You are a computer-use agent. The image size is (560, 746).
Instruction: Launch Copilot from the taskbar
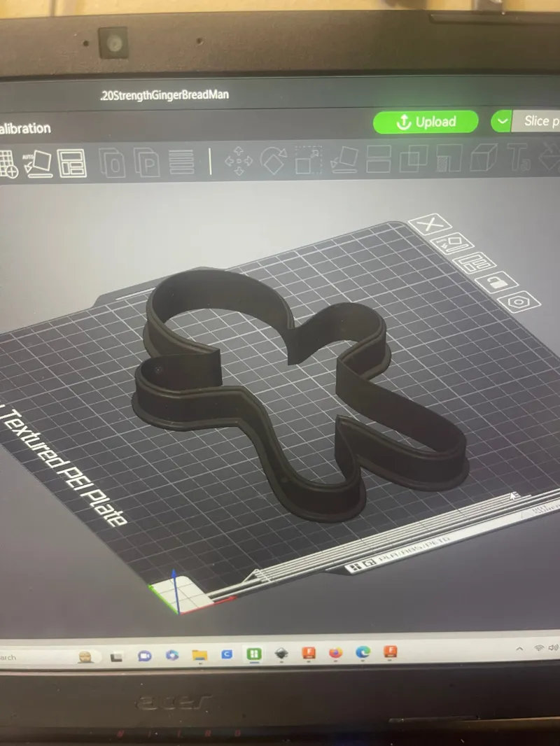click(171, 655)
